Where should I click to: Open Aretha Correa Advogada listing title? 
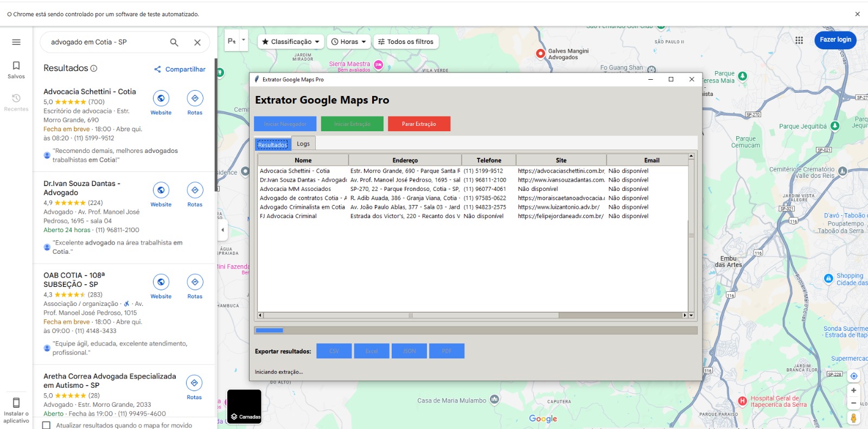pos(110,381)
